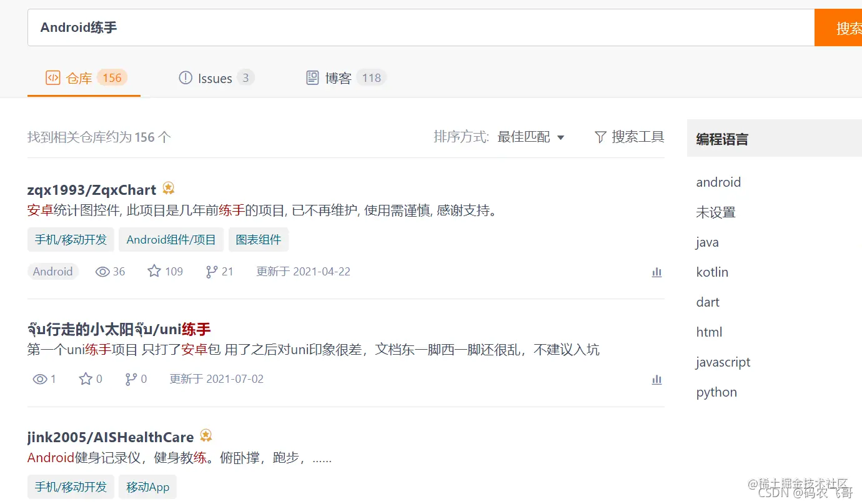Click the chart icon for the uni练手 repo

(656, 379)
